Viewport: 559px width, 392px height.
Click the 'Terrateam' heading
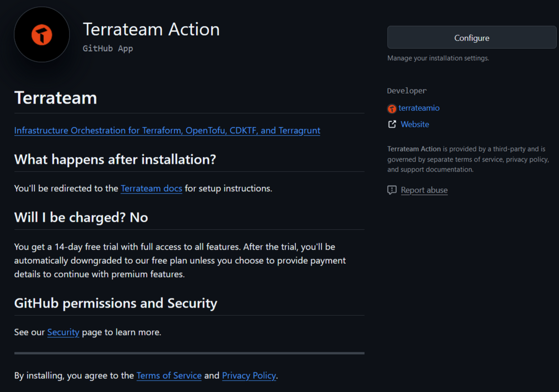click(56, 98)
